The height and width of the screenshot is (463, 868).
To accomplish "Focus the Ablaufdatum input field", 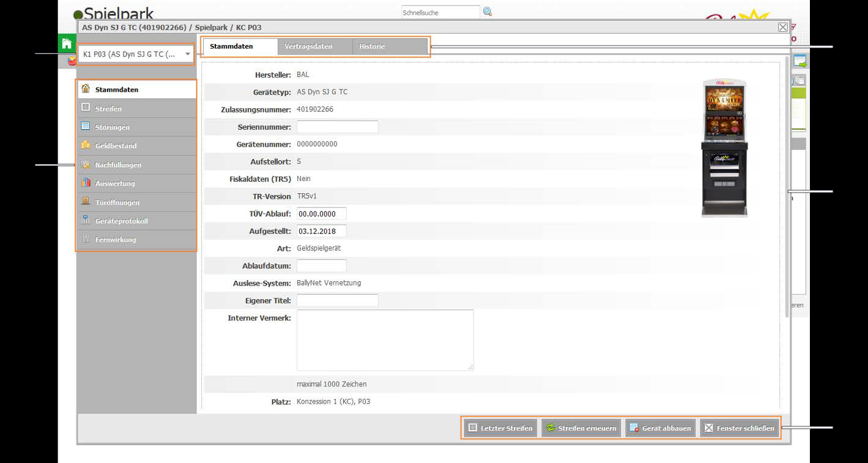I will [322, 266].
